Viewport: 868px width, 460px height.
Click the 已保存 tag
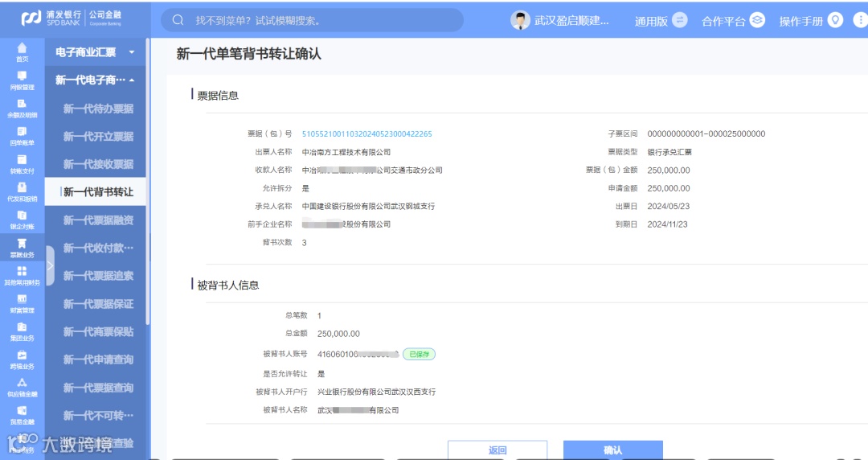click(419, 354)
